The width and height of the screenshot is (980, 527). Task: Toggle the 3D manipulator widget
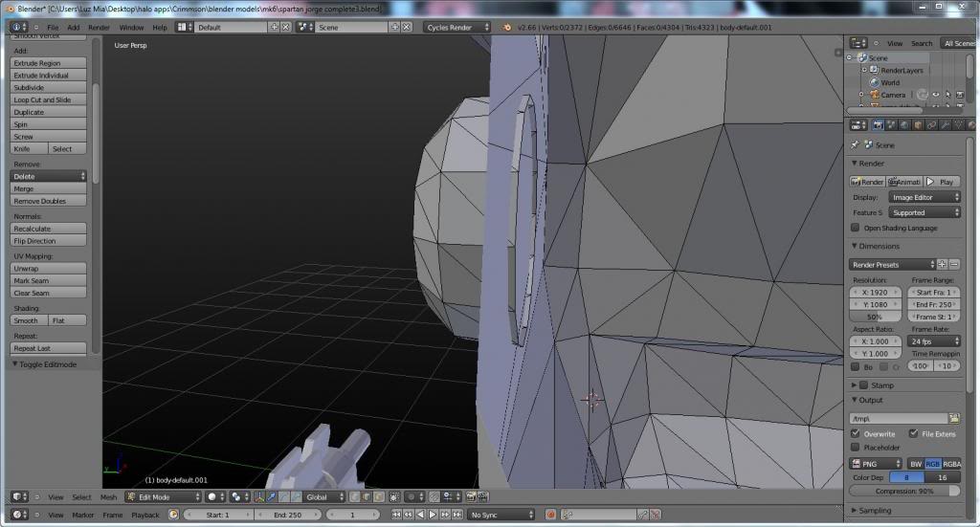(x=258, y=497)
